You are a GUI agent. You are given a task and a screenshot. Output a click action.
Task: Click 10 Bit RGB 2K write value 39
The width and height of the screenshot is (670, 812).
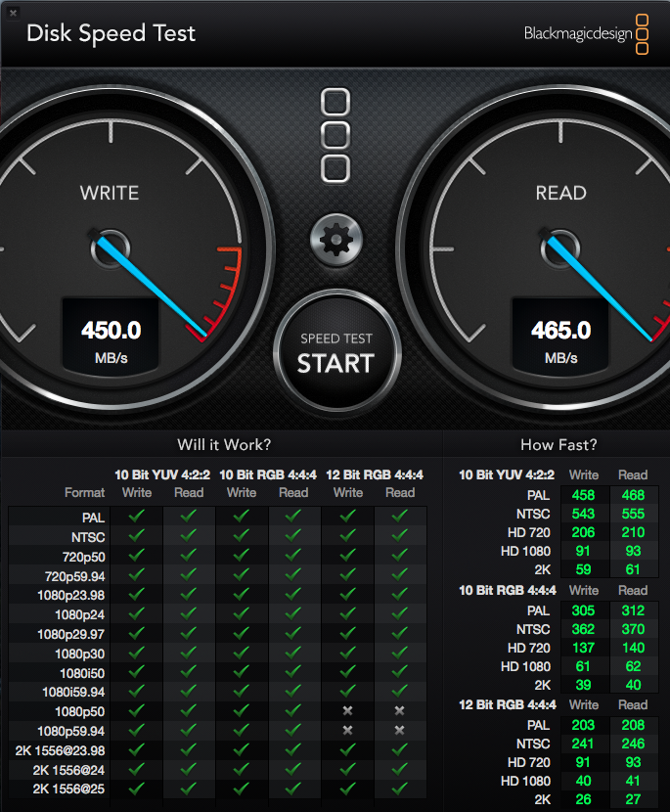tap(584, 685)
